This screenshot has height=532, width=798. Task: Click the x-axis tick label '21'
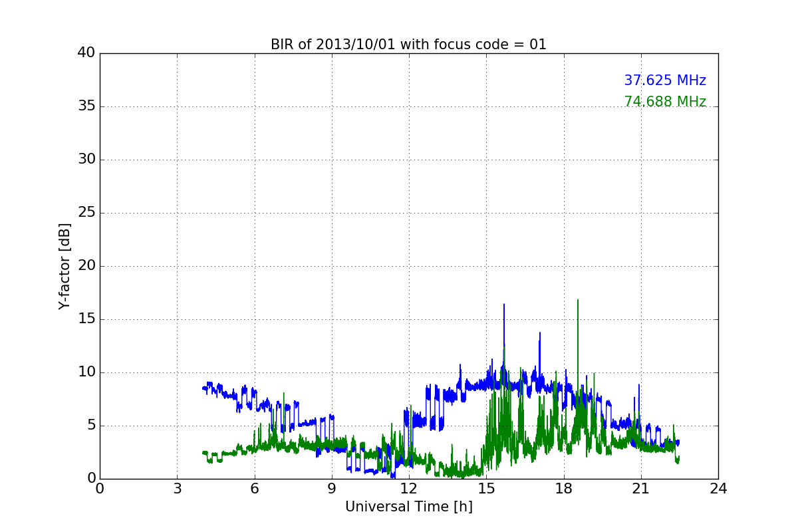pos(641,489)
